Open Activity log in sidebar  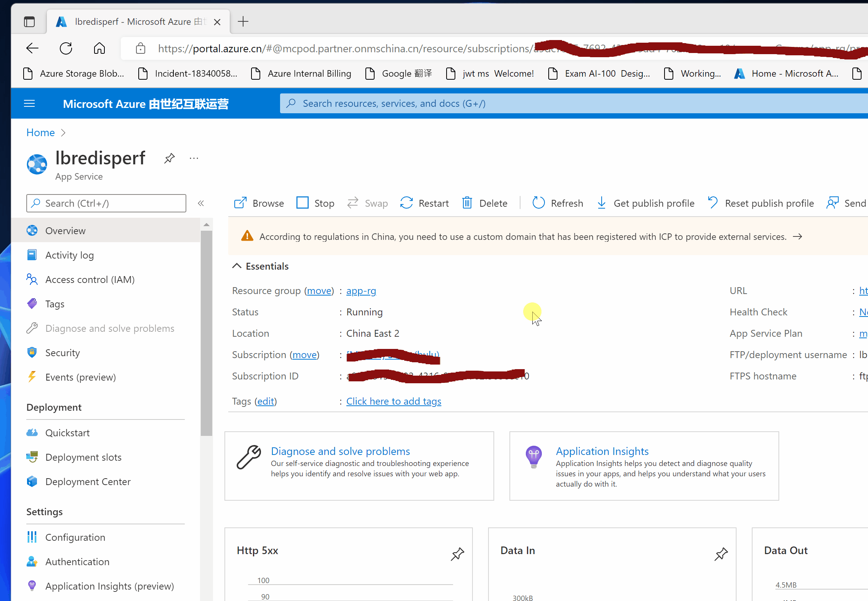(x=69, y=255)
